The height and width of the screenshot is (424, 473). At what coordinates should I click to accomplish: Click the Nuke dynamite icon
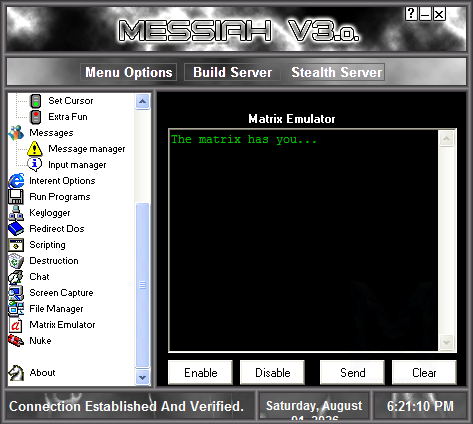tap(16, 341)
